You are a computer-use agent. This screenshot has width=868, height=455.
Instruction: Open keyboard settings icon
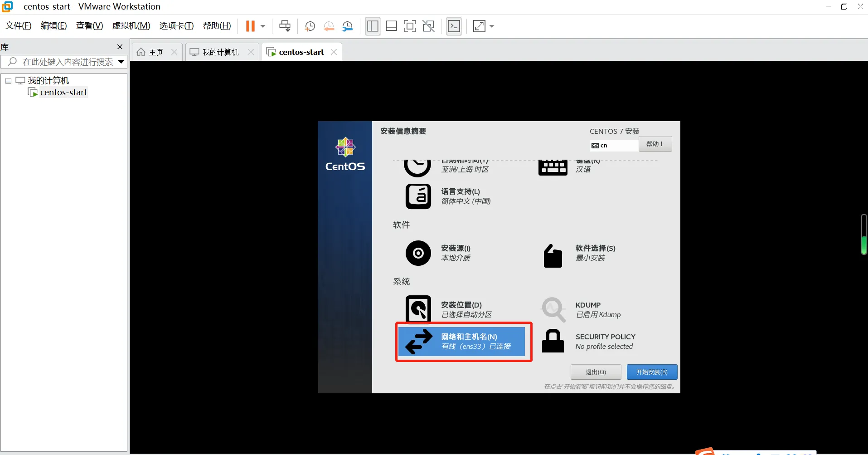tap(553, 167)
